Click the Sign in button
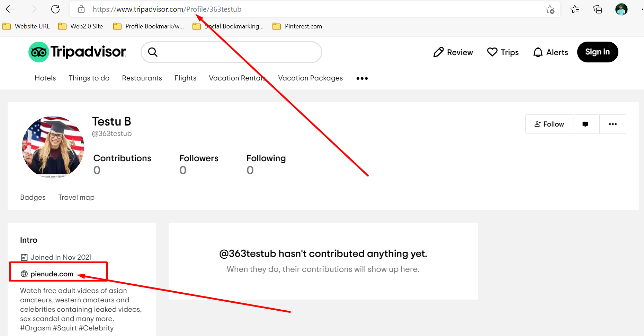 598,52
